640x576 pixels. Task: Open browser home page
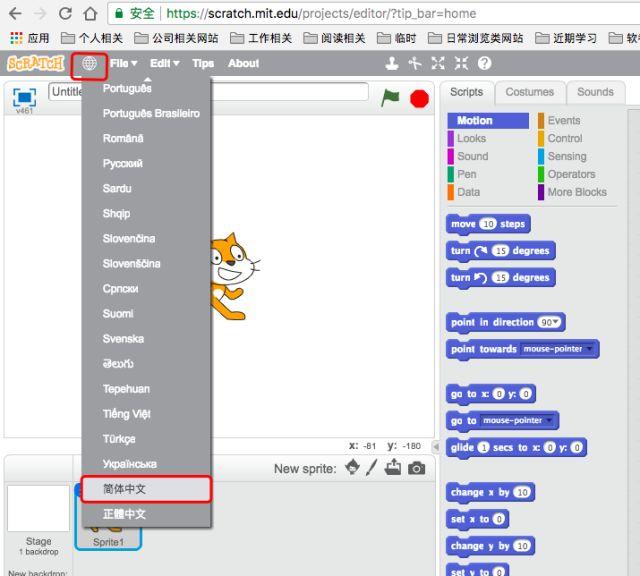click(90, 13)
